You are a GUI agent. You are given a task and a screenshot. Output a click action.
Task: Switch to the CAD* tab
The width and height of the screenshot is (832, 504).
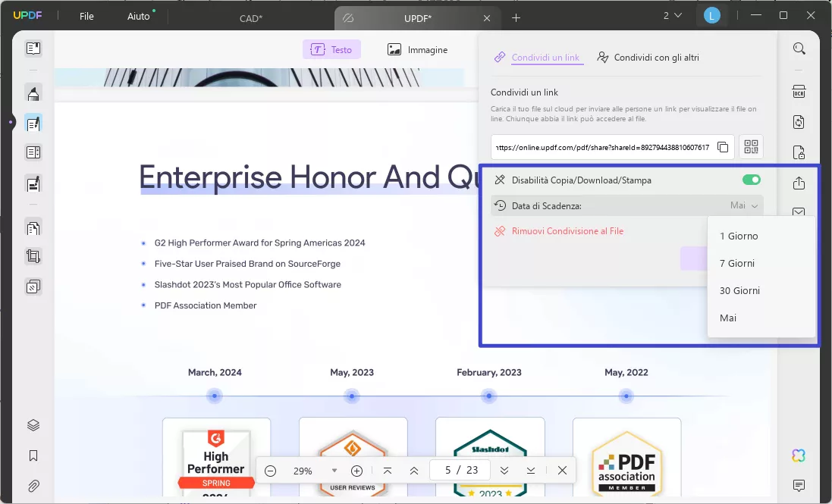point(251,18)
